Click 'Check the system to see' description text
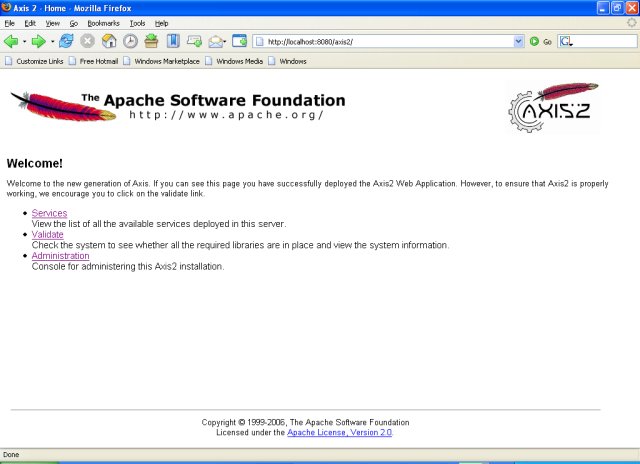 (240, 245)
